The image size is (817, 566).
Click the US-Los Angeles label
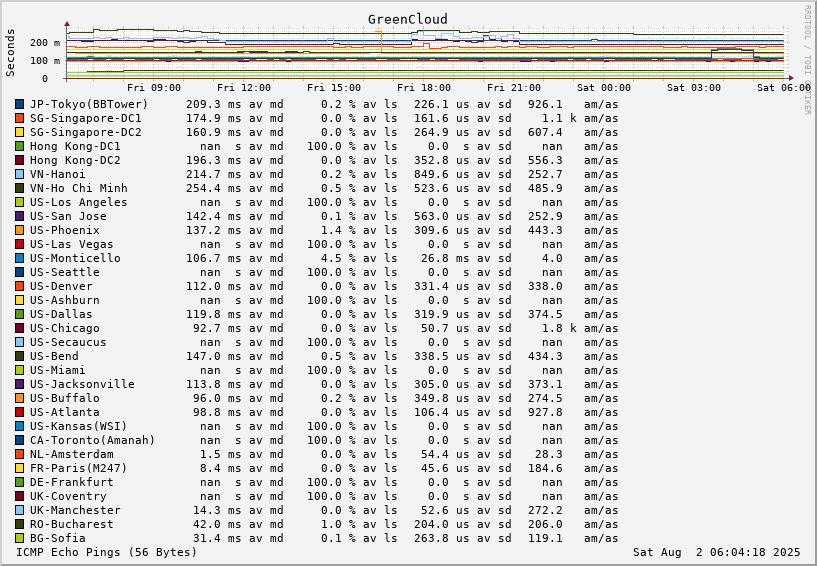point(79,202)
